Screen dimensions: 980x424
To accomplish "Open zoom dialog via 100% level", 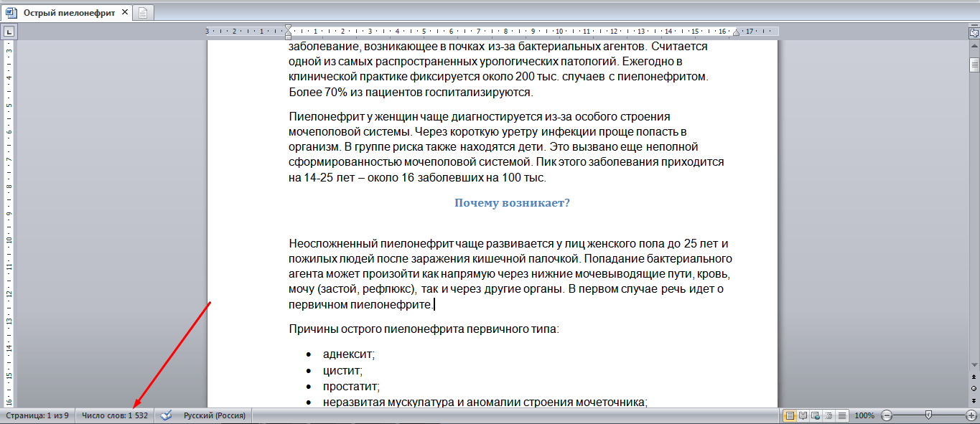I will click(x=864, y=415).
